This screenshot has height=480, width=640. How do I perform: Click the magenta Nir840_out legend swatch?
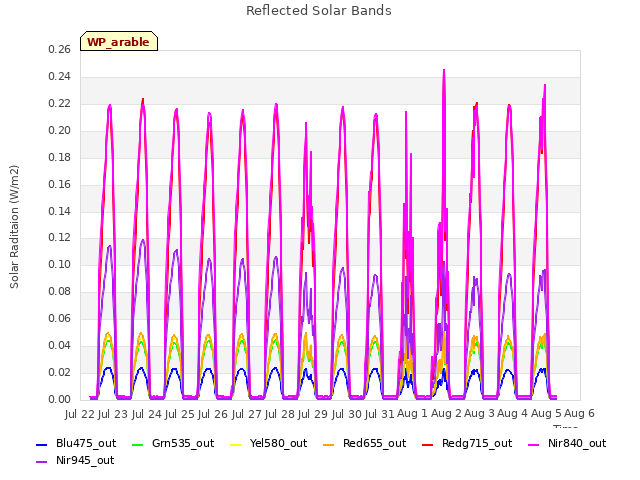point(534,444)
